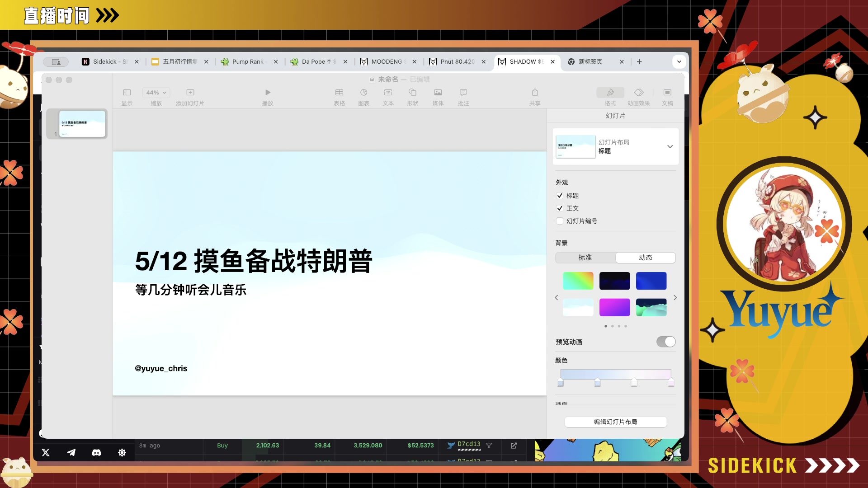This screenshot has width=868, height=488.
Task: Open the 动画效果 animate inspector
Action: tap(639, 92)
